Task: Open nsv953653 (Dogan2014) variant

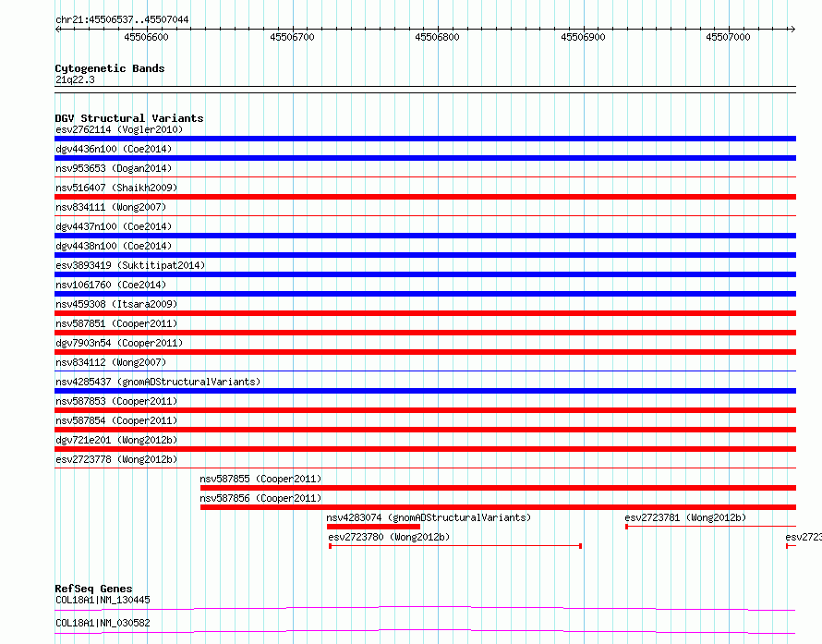Action: point(114,168)
